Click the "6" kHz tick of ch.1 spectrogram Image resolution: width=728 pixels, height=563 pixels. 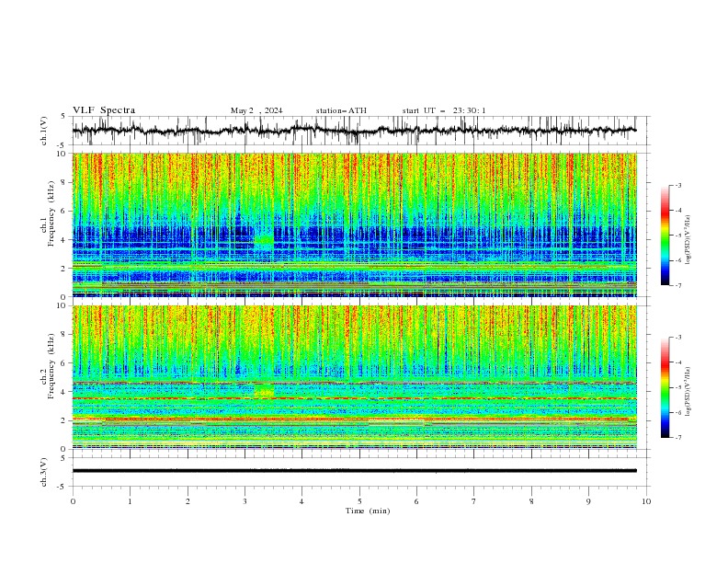click(x=64, y=212)
